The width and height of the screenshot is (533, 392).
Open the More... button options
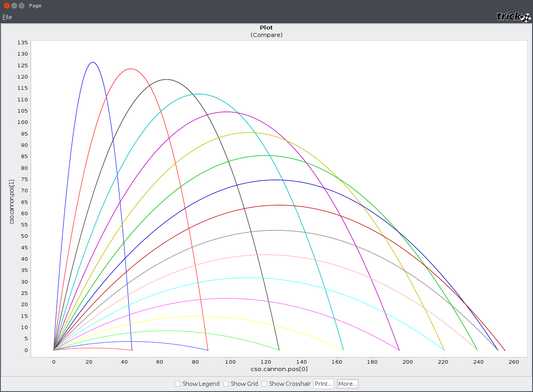348,384
